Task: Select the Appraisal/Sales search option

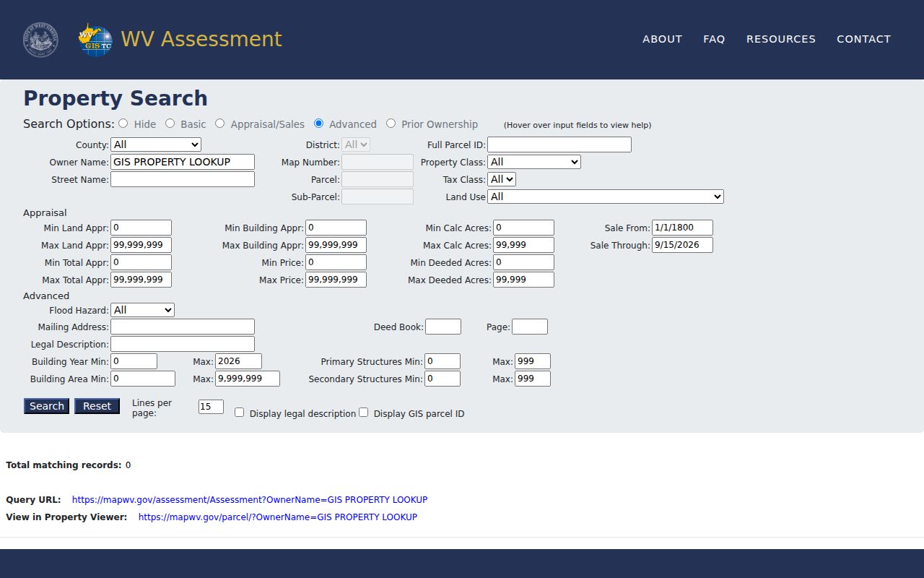Action: [x=220, y=124]
